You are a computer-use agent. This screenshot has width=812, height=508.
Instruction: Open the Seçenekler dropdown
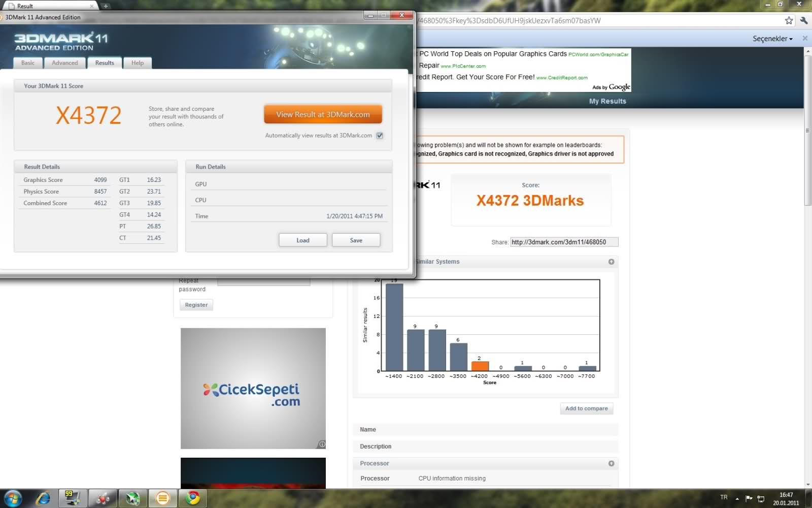pyautogui.click(x=772, y=39)
